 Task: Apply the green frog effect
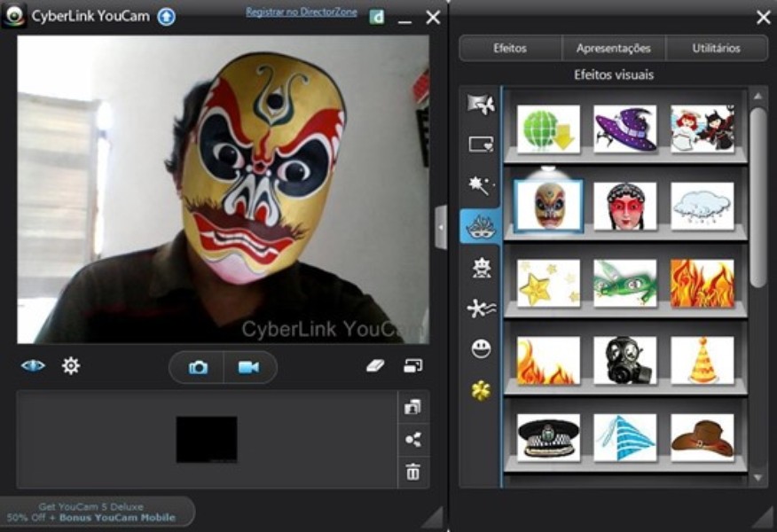[625, 284]
